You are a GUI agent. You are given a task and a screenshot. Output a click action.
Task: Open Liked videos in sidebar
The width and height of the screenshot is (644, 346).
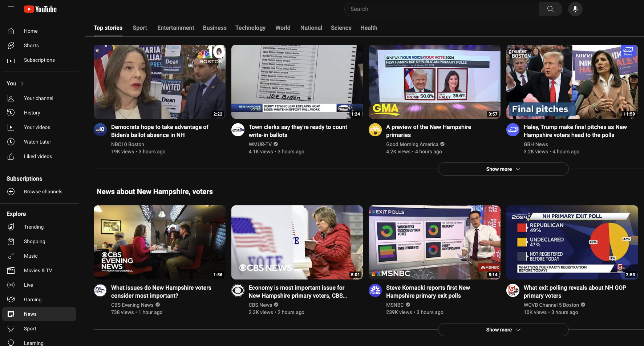[x=39, y=156]
